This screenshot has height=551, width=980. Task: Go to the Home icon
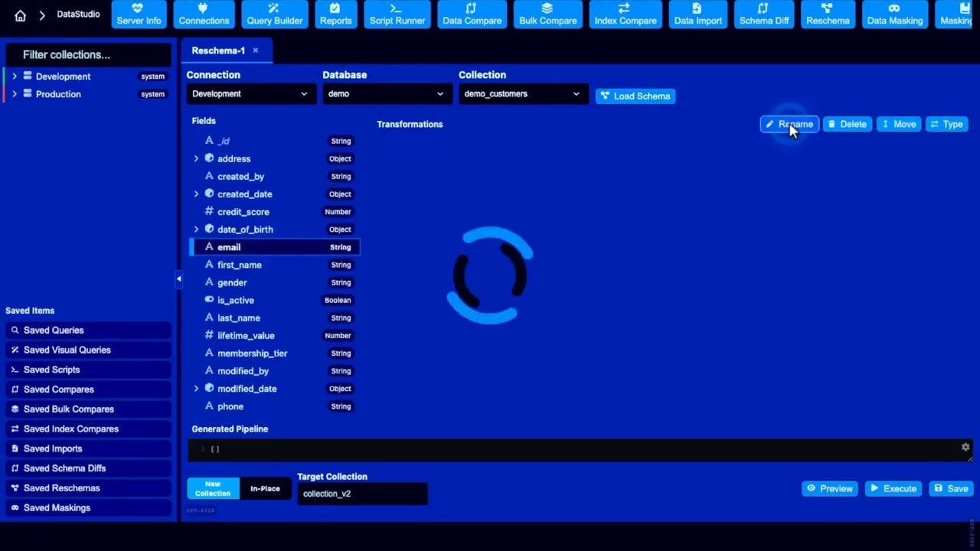(x=20, y=15)
